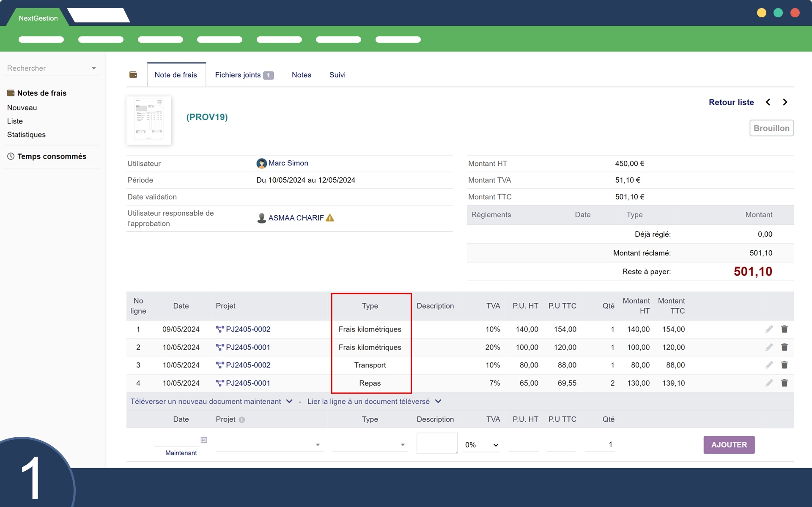Image resolution: width=812 pixels, height=507 pixels.
Task: Open the TVA 0% dropdown
Action: 482,444
